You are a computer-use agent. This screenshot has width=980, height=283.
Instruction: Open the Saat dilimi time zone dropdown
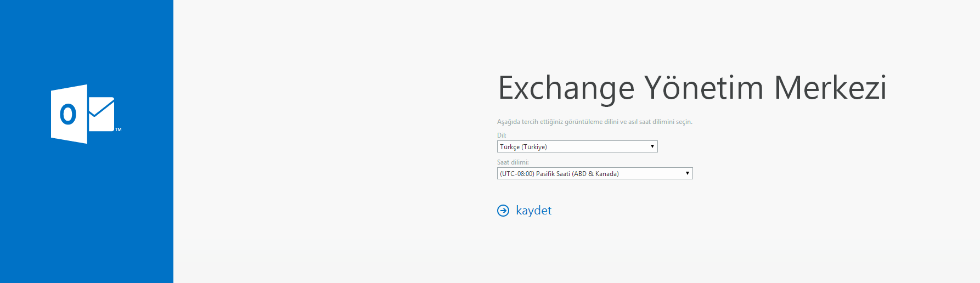click(x=595, y=173)
